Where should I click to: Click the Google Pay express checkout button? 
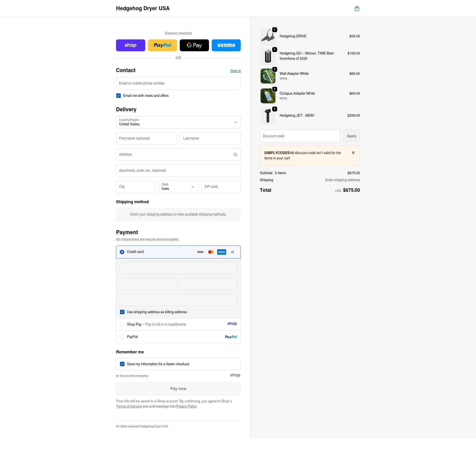(194, 45)
